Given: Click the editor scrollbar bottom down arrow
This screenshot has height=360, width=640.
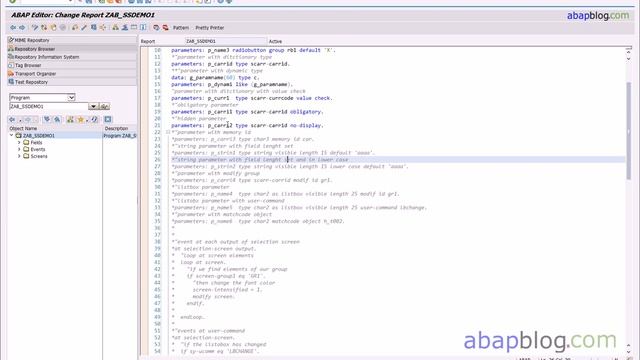Looking at the screenshot, I should [629, 352].
